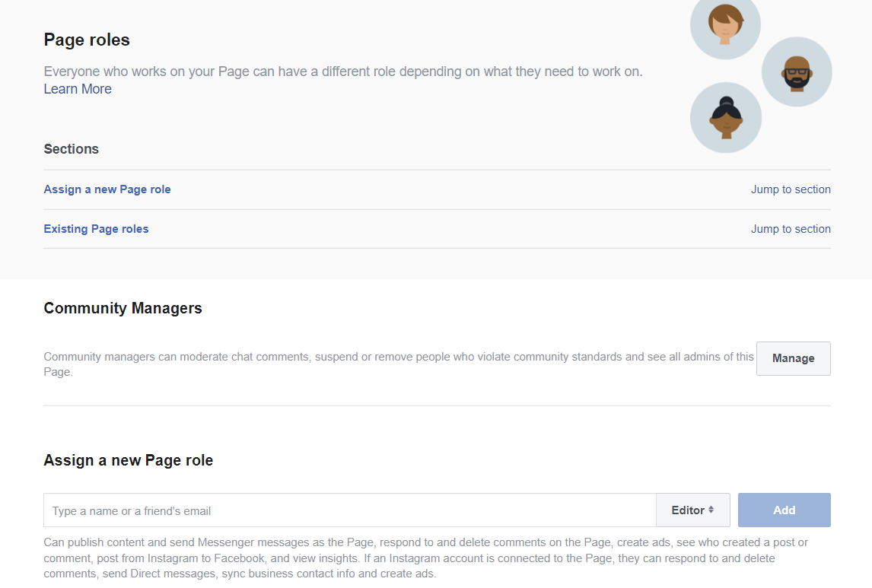
Task: Select the "Assign a new Page role" section link
Action: (107, 189)
